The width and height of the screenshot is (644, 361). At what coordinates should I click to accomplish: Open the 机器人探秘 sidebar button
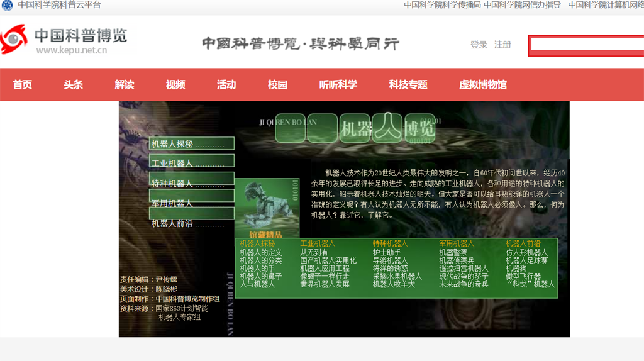[x=191, y=144]
